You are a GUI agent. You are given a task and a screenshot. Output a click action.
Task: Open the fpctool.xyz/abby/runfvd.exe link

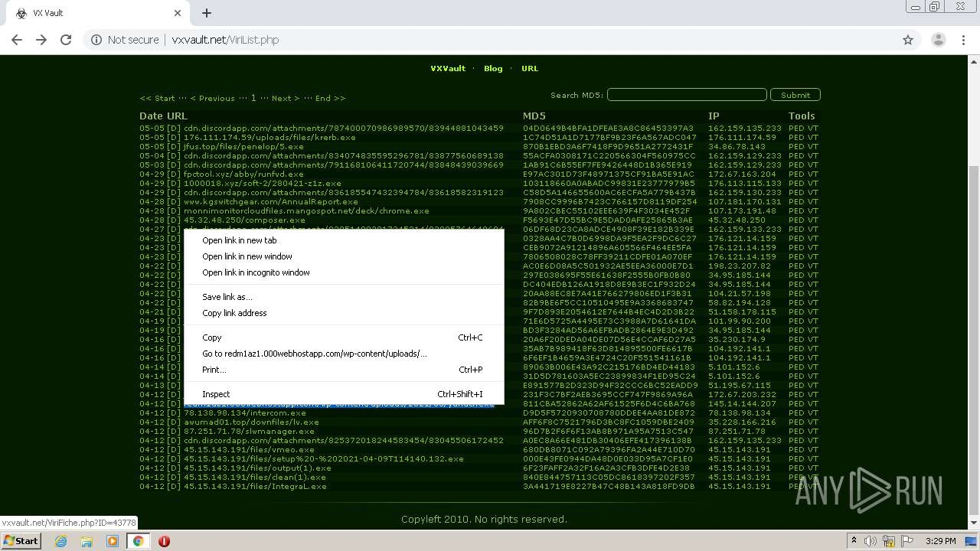coord(243,174)
